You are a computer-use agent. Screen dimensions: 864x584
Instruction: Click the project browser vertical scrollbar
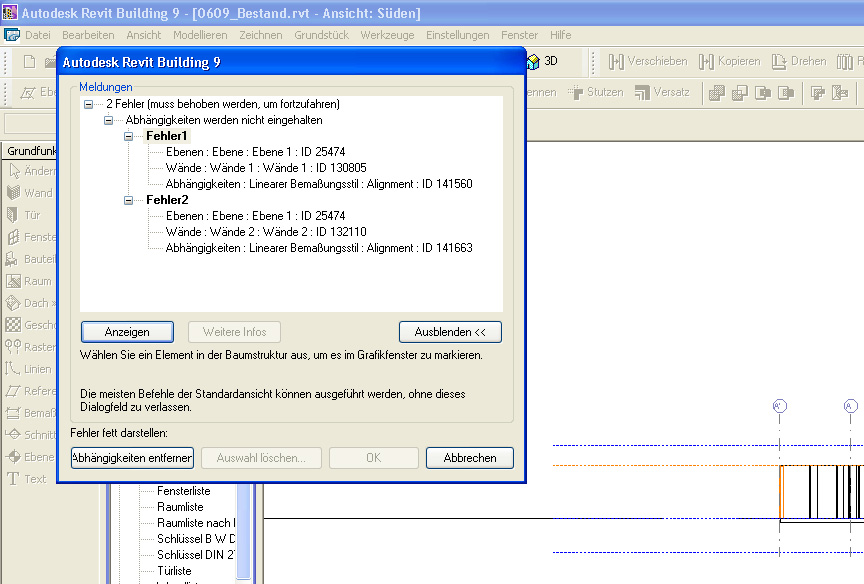point(244,532)
